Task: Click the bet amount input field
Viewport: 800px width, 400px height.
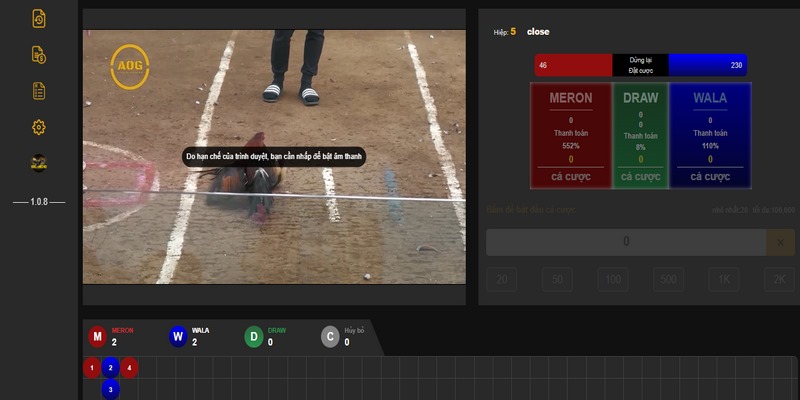Action: point(625,242)
